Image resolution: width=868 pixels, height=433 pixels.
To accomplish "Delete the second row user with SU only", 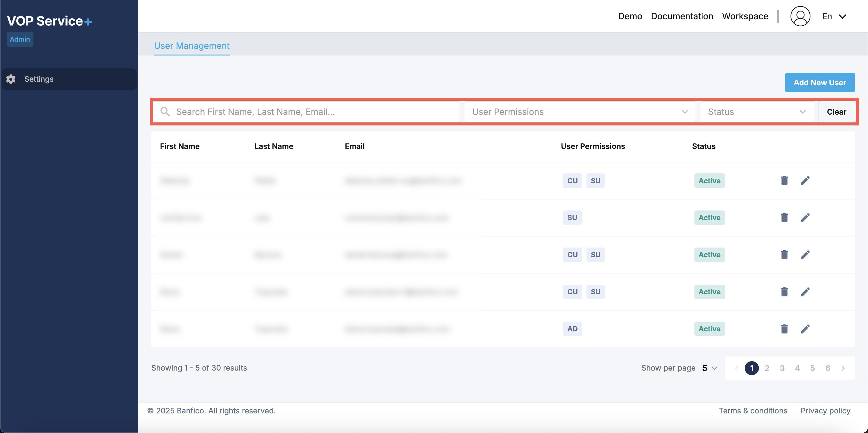I will click(784, 218).
